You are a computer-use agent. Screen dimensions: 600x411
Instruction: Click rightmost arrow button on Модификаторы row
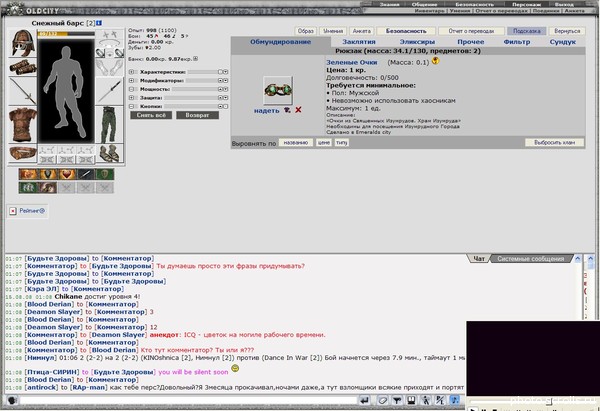click(x=225, y=81)
